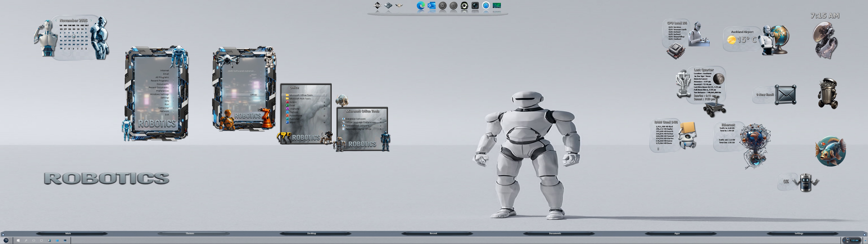
Task: Open the Microsoft Rich Tools folder
Action: [x=300, y=99]
